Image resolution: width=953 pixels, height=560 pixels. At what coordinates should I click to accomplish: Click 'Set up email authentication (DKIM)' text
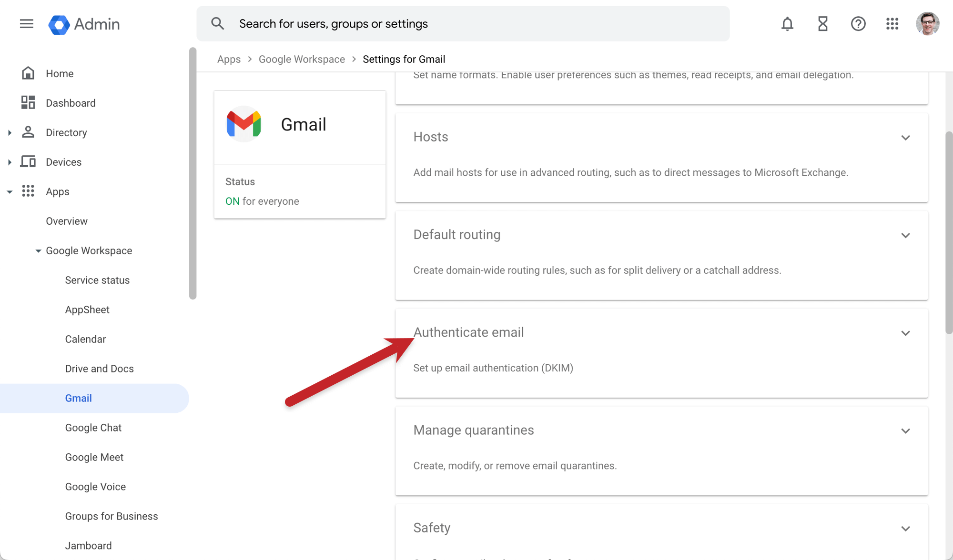493,368
